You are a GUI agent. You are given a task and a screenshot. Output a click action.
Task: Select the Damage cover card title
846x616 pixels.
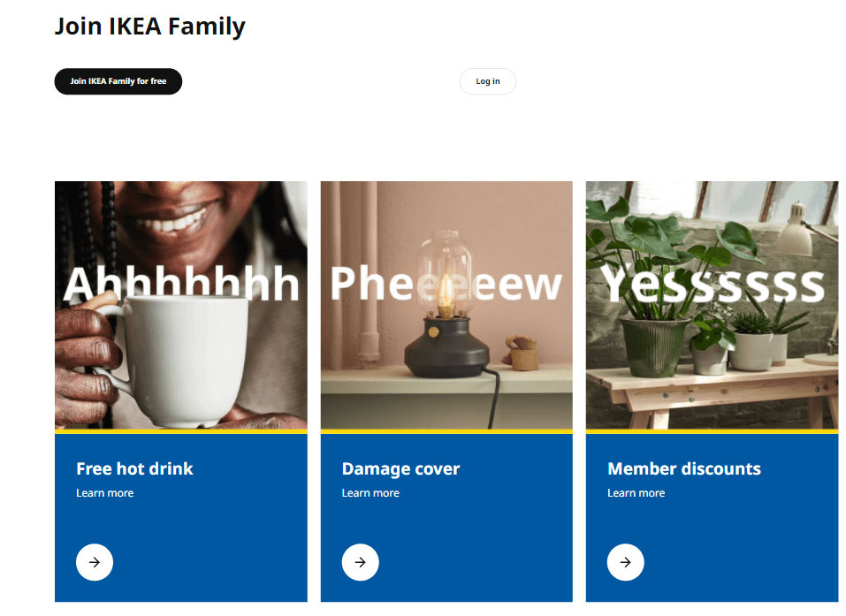click(400, 468)
